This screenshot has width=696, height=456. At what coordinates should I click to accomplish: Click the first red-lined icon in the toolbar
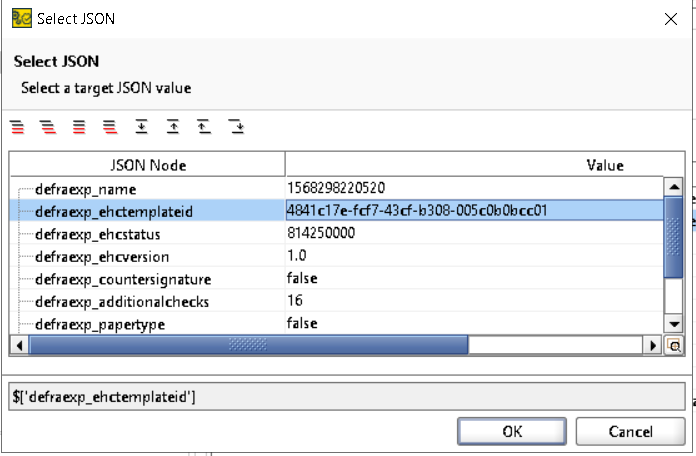tap(17, 127)
